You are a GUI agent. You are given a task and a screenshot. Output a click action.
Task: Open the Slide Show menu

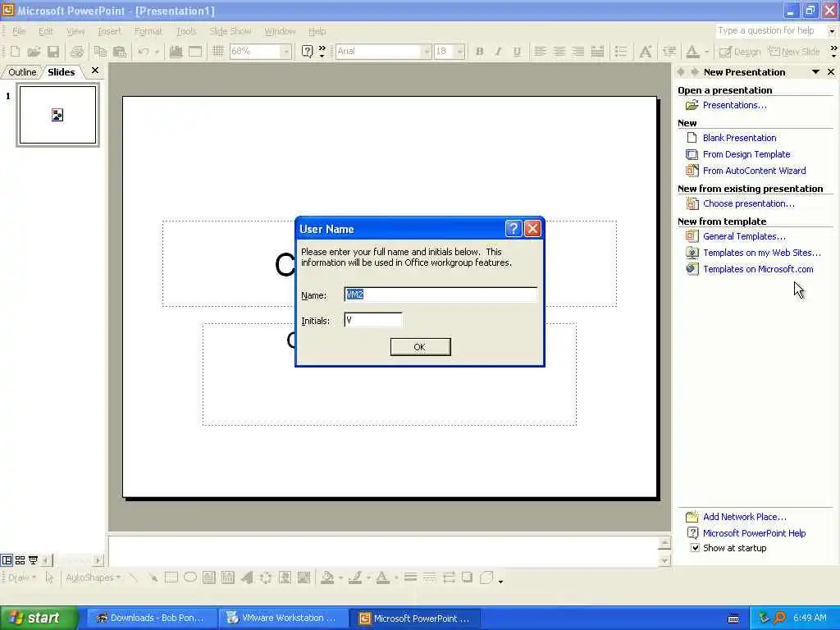click(x=230, y=31)
